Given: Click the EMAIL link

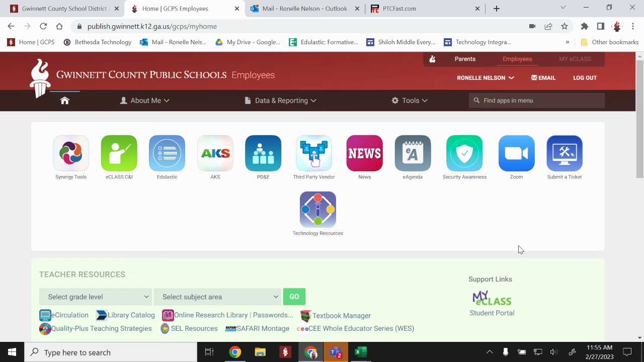Looking at the screenshot, I should (543, 78).
